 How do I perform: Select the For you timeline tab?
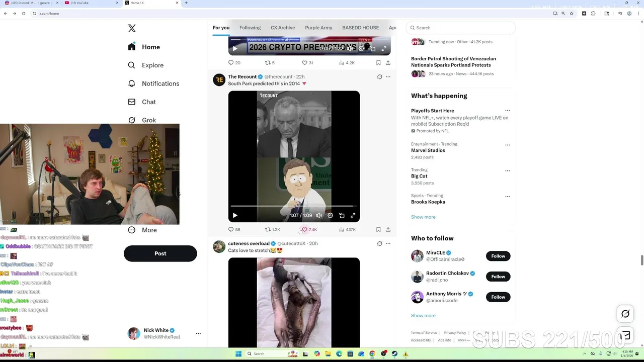click(x=221, y=28)
